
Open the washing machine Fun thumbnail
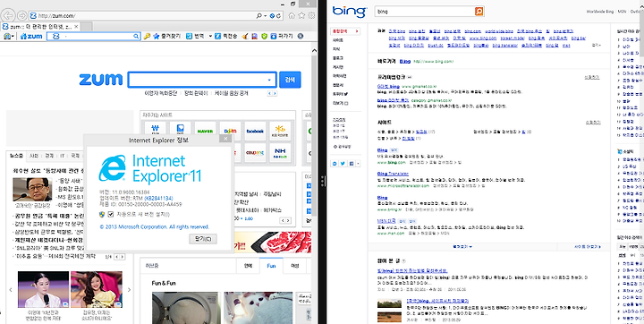click(186, 308)
